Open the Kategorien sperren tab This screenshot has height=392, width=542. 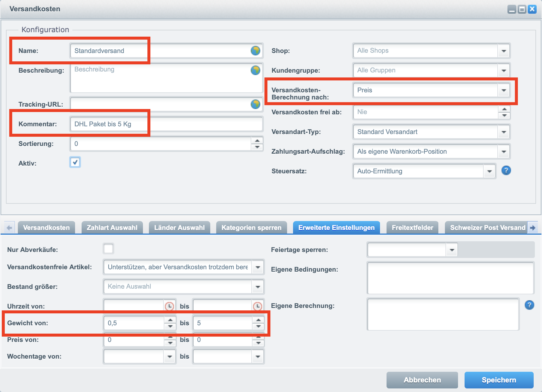click(x=251, y=228)
